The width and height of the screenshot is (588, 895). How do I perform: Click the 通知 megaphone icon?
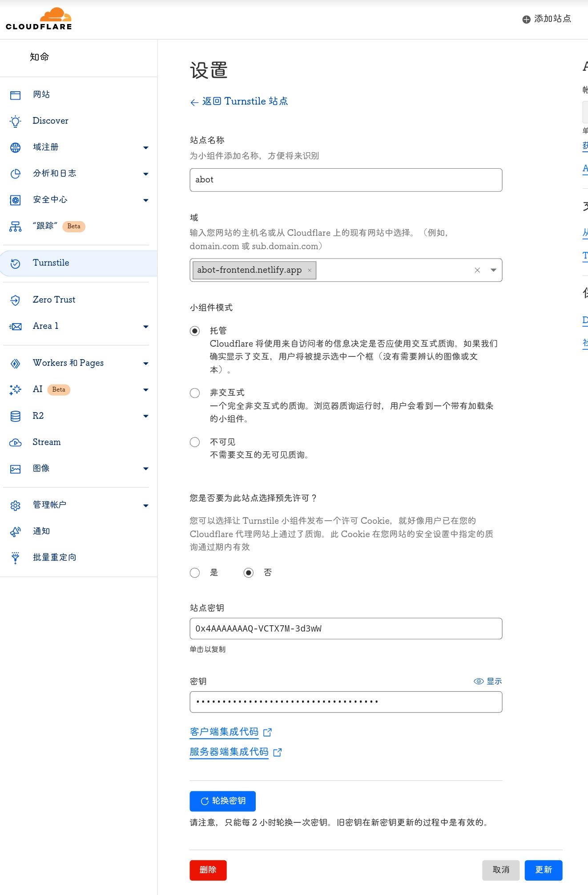[x=16, y=531]
